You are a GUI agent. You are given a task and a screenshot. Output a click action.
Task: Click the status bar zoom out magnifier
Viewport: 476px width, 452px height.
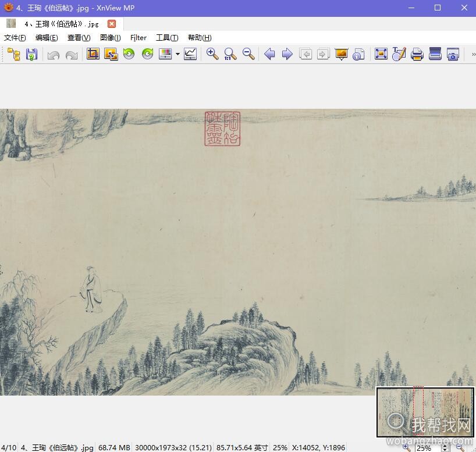tap(461, 447)
